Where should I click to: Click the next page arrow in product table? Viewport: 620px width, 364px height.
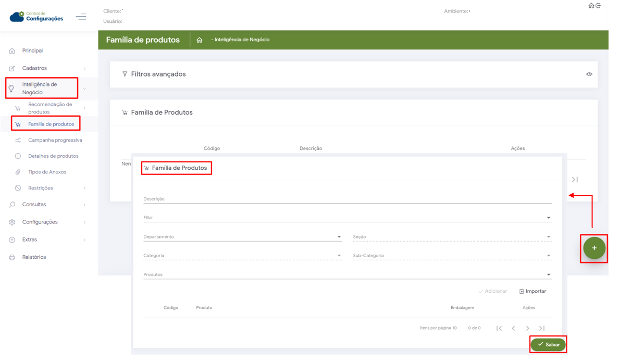[527, 328]
